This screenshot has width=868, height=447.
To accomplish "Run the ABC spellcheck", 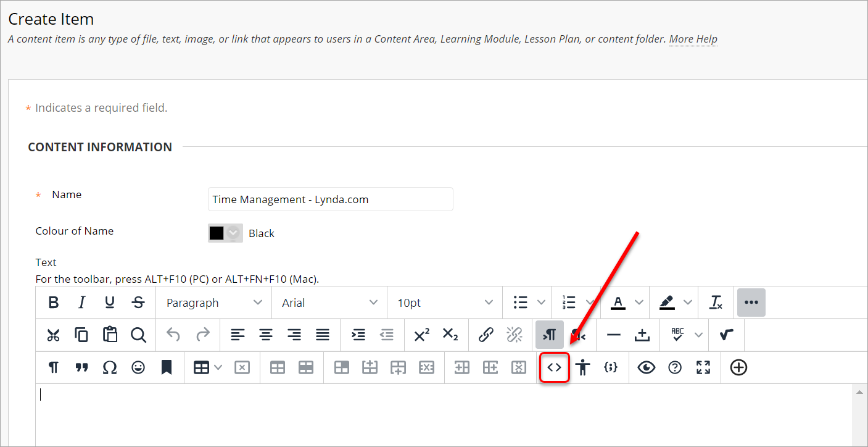I will (x=678, y=335).
